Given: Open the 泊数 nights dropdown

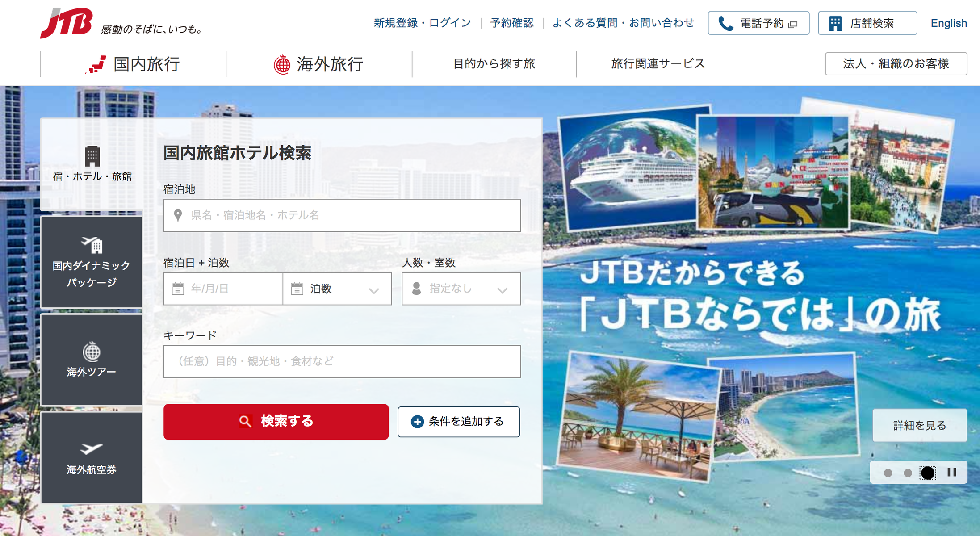Looking at the screenshot, I should [337, 289].
